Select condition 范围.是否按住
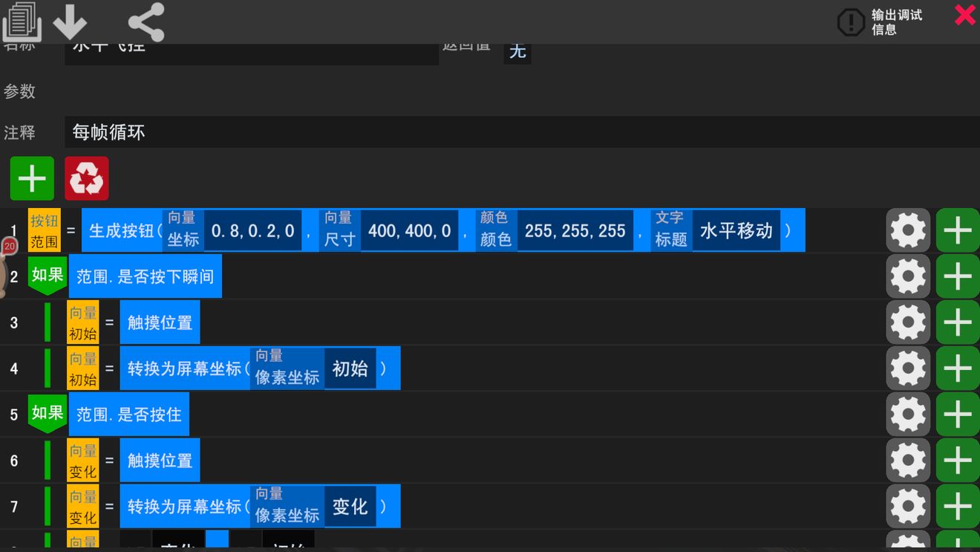The width and height of the screenshot is (980, 552). click(x=129, y=415)
